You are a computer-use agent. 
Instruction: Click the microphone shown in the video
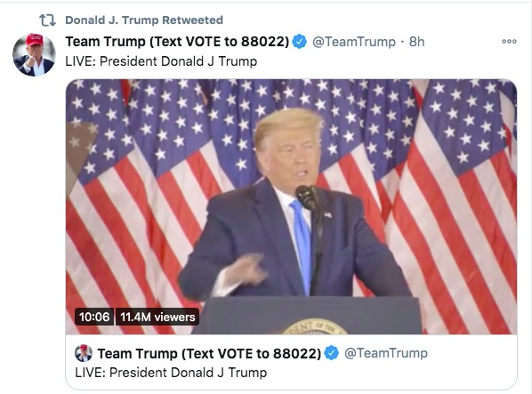pyautogui.click(x=307, y=197)
